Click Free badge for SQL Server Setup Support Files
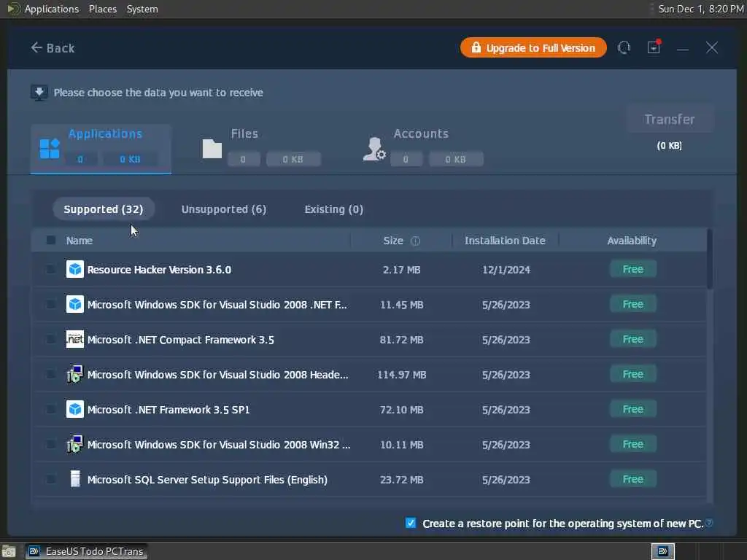This screenshot has width=747, height=560. coord(633,479)
